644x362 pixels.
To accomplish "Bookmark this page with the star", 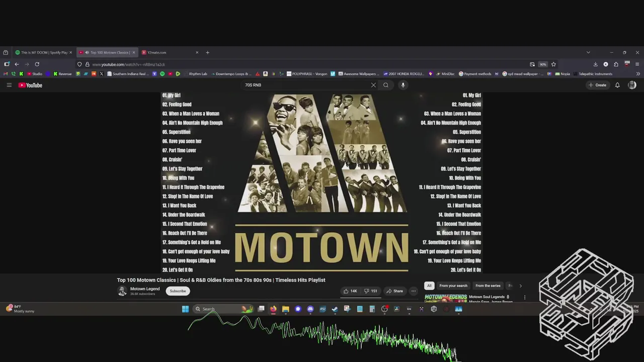I will 553,64.
